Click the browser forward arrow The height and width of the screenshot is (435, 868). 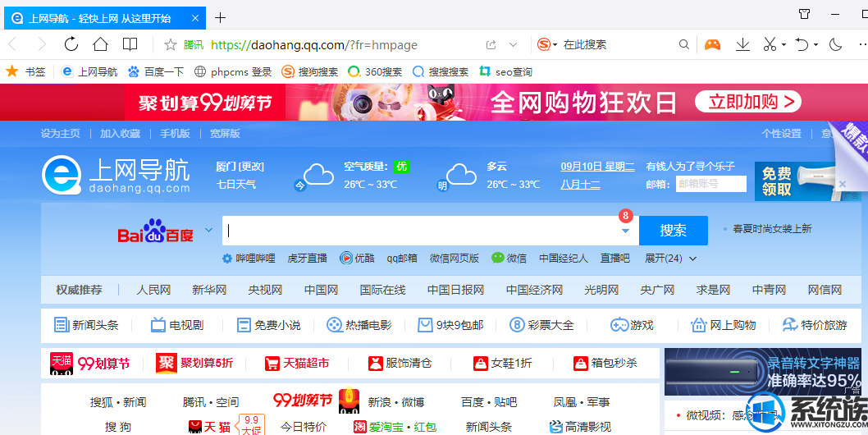click(x=41, y=44)
